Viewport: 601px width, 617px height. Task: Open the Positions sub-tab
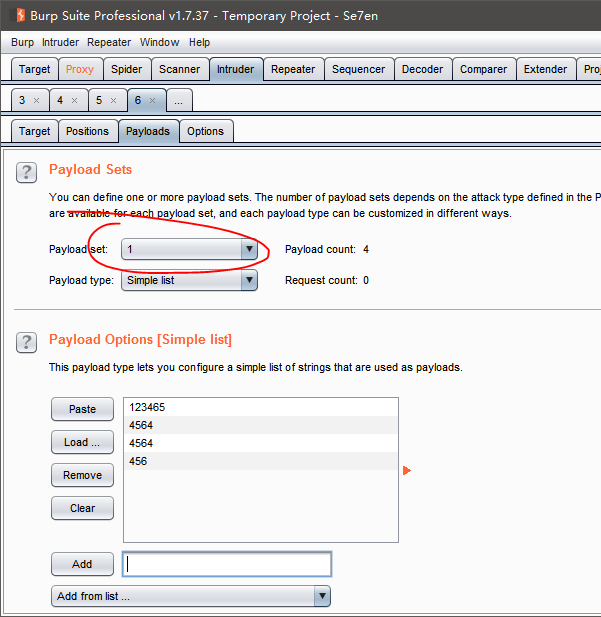(x=87, y=131)
